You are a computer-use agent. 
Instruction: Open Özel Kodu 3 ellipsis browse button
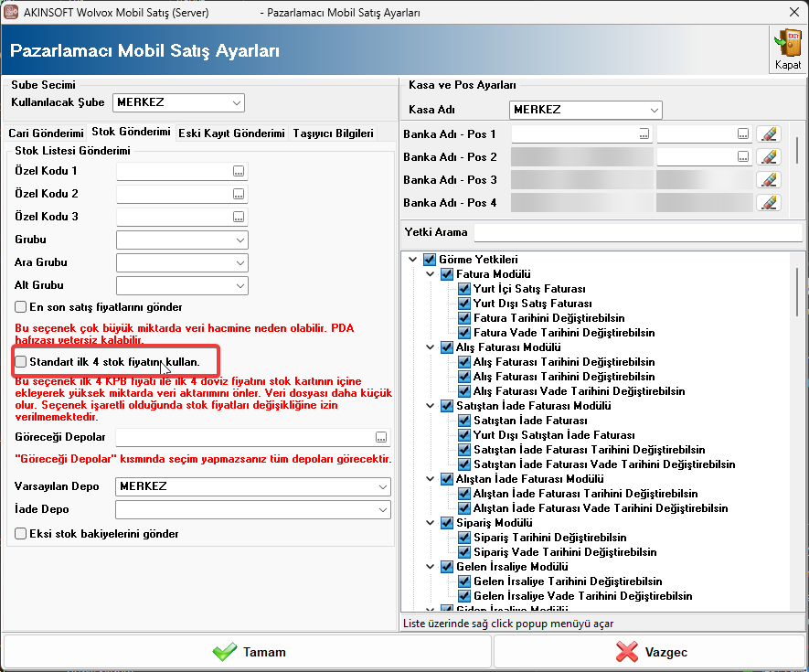pos(239,217)
